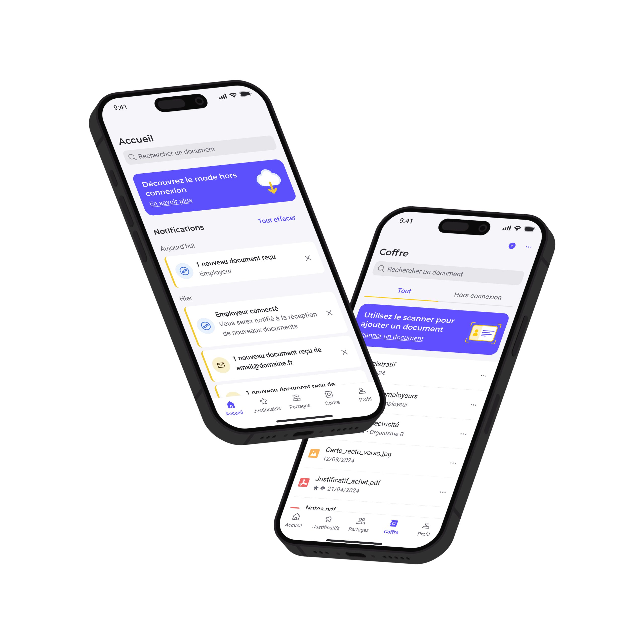644x644 pixels.
Task: Tap the ellipsis menu on Justificatif_achat.pdf
Action: click(x=441, y=493)
